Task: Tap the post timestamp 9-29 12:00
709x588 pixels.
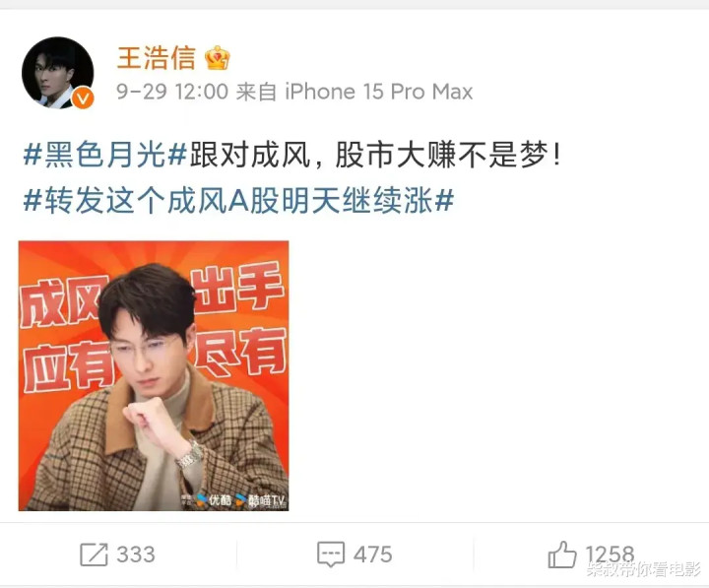Action: click(172, 92)
